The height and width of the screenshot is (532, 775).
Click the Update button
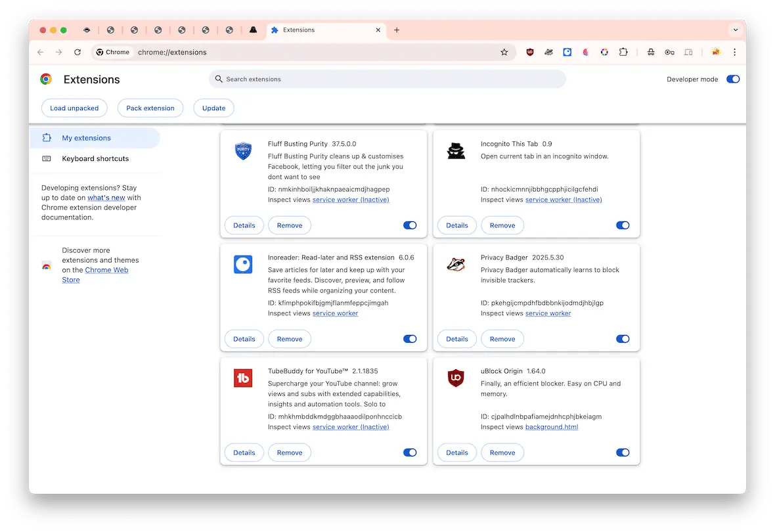pos(213,108)
